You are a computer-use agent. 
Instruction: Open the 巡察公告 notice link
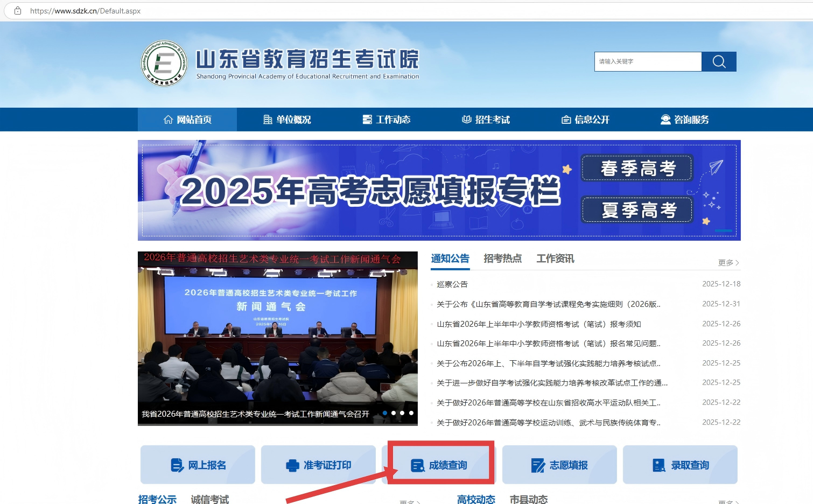[x=452, y=284]
